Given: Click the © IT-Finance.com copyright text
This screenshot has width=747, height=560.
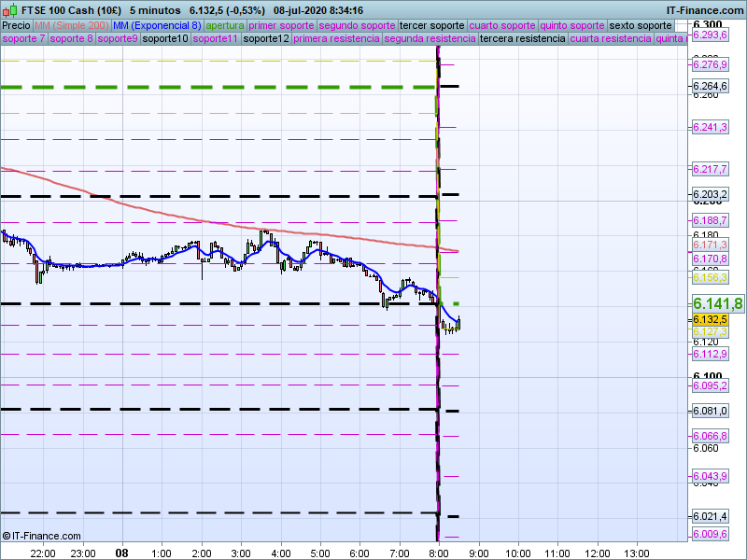Looking at the screenshot, I should pos(41,536).
